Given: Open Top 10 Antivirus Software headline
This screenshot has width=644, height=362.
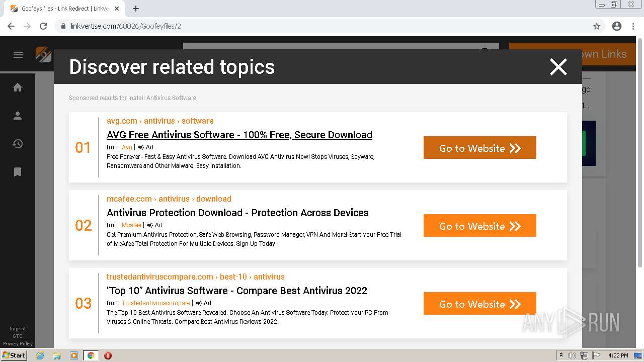Looking at the screenshot, I should click(237, 291).
